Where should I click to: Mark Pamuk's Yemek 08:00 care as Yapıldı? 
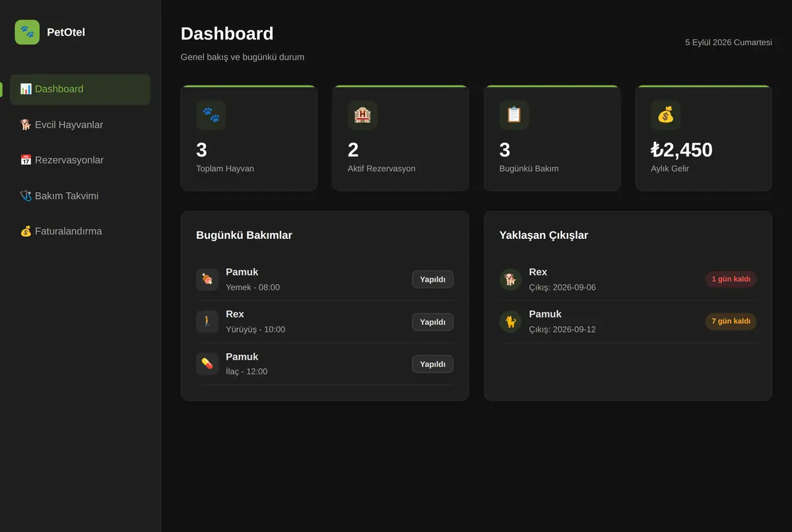coord(432,279)
